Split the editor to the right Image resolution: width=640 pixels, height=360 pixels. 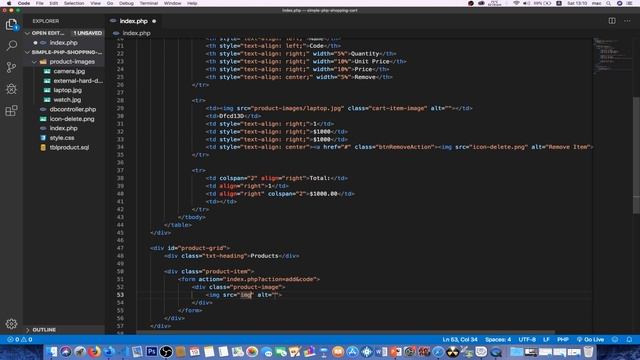[612, 21]
